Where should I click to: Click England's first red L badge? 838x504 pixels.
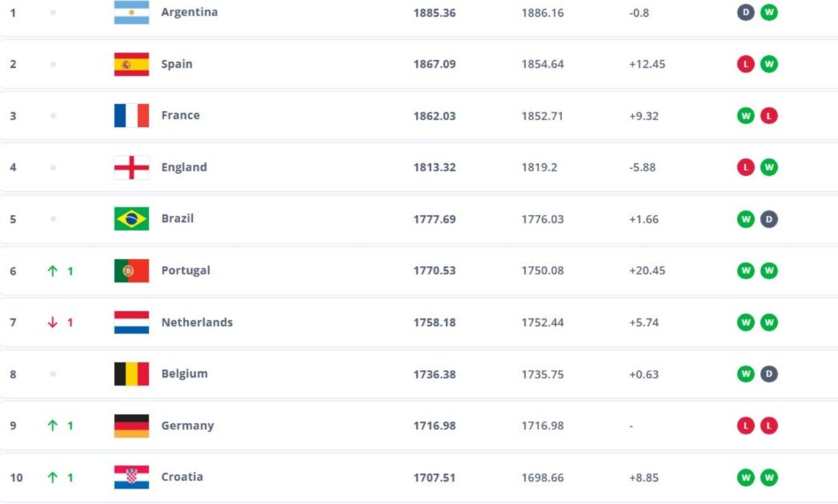coord(746,168)
